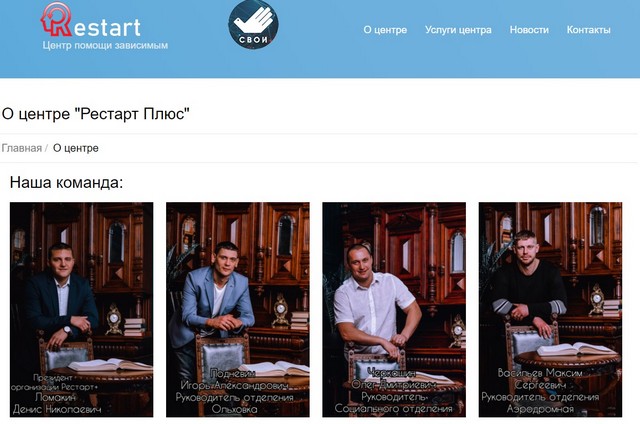Click the Главная breadcrumb link

tap(22, 148)
